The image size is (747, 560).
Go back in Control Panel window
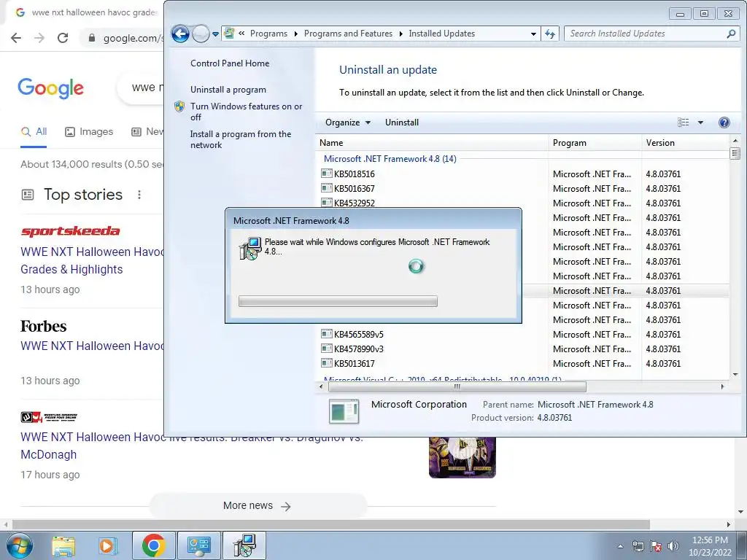click(x=181, y=34)
